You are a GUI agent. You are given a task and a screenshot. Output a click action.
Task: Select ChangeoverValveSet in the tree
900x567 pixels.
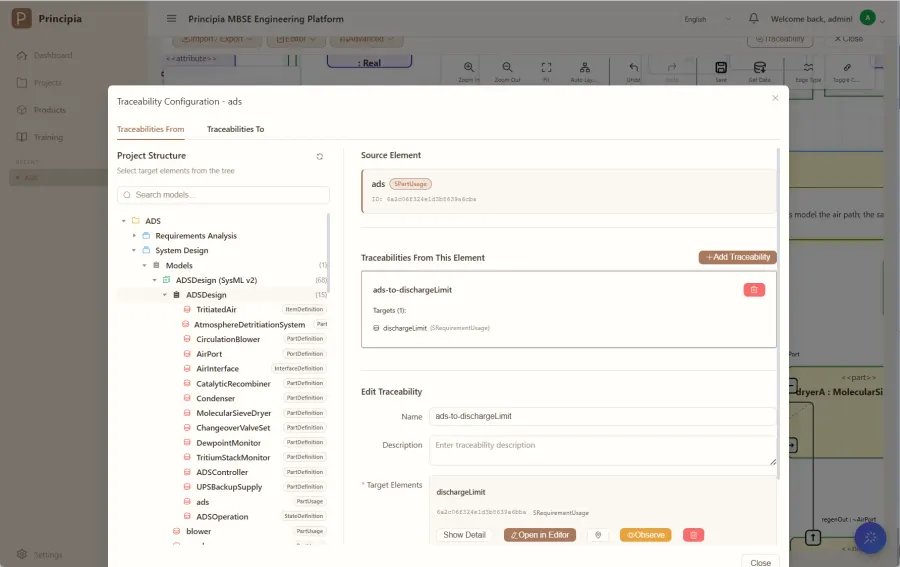233,428
